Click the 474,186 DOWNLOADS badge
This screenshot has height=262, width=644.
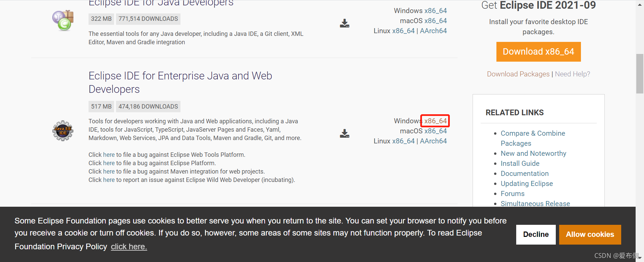(x=148, y=107)
